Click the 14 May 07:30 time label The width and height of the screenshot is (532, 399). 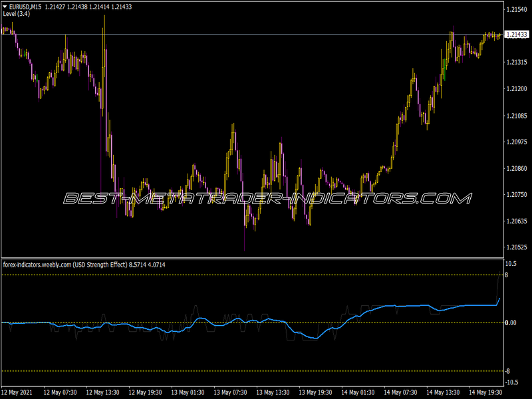coord(400,392)
